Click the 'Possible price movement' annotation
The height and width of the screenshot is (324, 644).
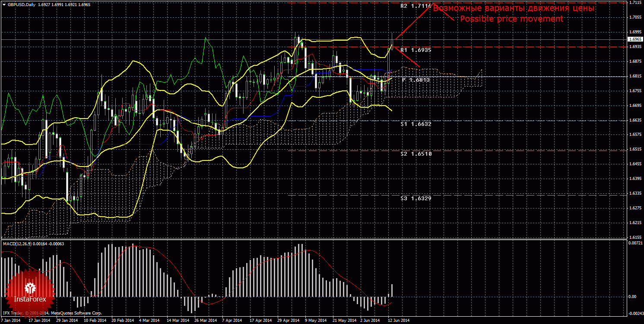tap(511, 19)
